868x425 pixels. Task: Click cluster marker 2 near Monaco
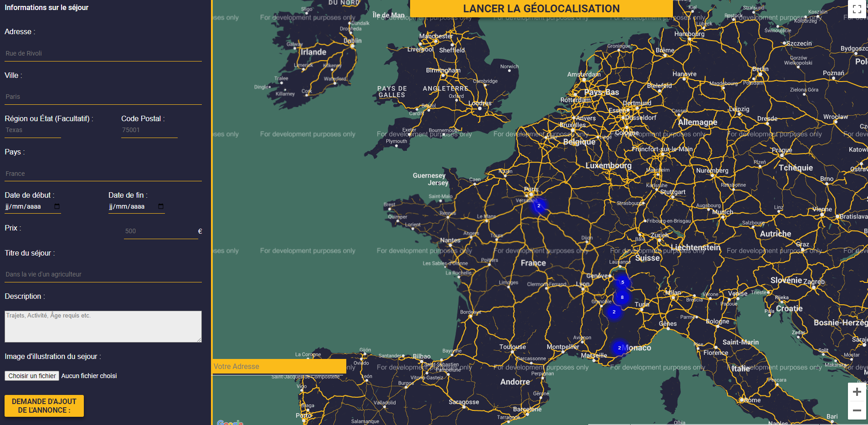pyautogui.click(x=619, y=348)
